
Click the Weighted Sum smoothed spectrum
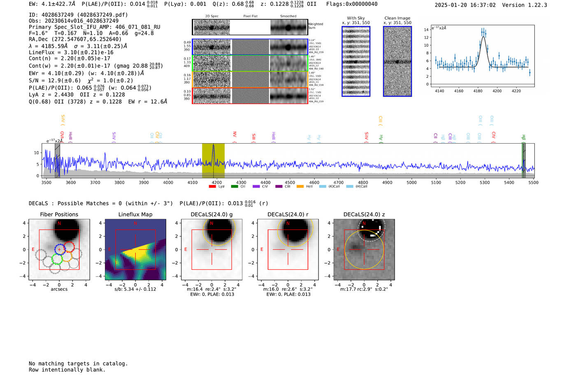tap(288, 27)
